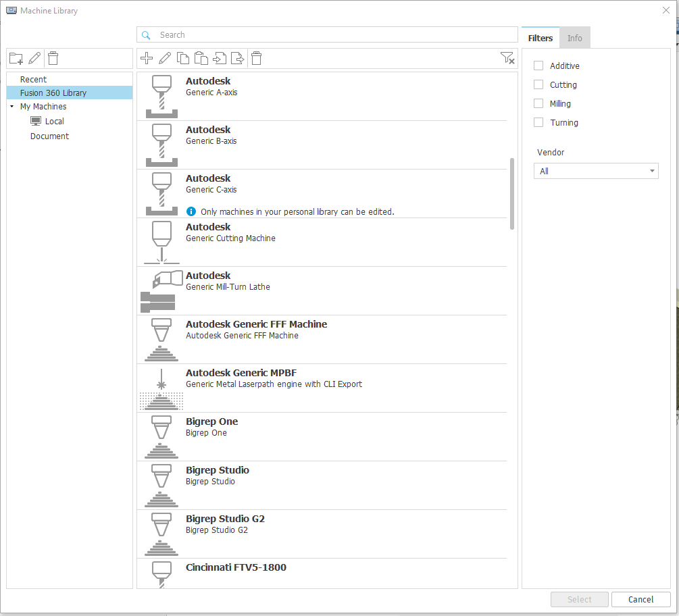This screenshot has height=616, width=679.
Task: Click the Local computer icon
Action: pos(36,121)
